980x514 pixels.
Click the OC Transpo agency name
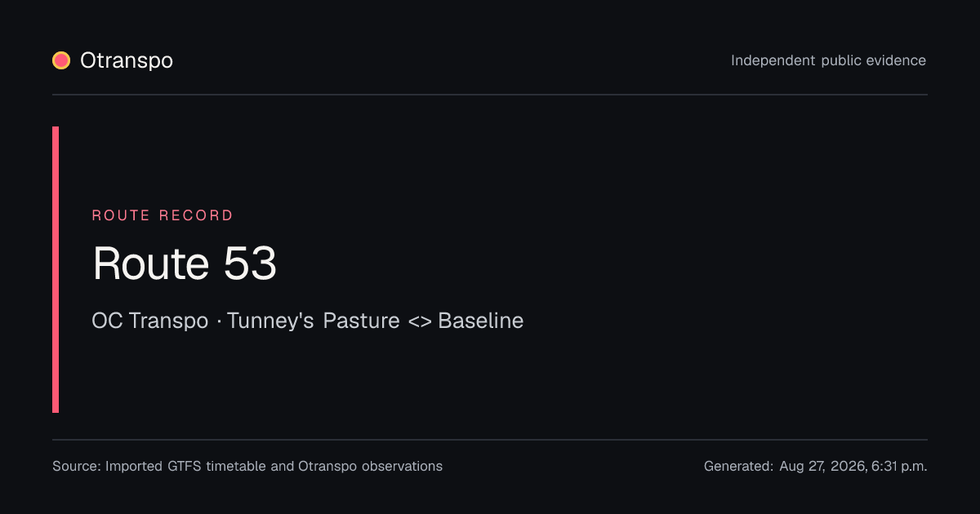pos(150,321)
